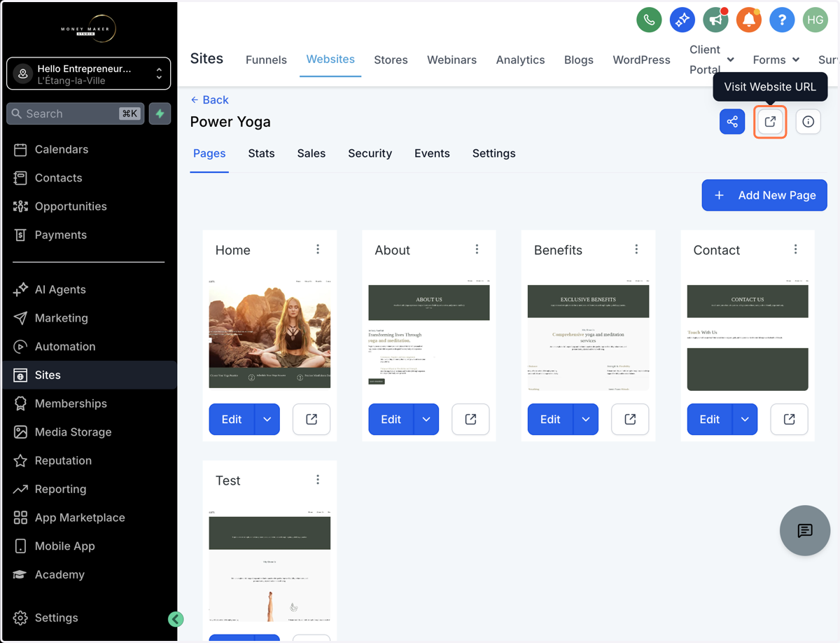Edit the About page
The image size is (840, 643).
391,420
